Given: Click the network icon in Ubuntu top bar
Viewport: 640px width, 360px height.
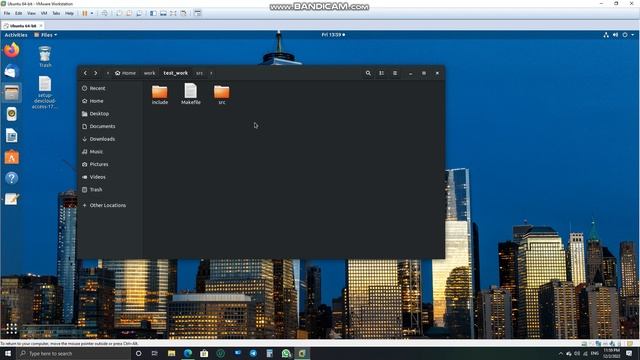Looking at the screenshot, I should click(x=606, y=35).
